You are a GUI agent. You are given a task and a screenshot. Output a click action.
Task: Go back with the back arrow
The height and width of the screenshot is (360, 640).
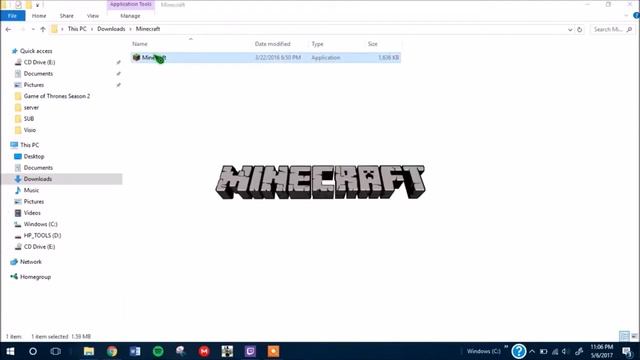(8, 29)
